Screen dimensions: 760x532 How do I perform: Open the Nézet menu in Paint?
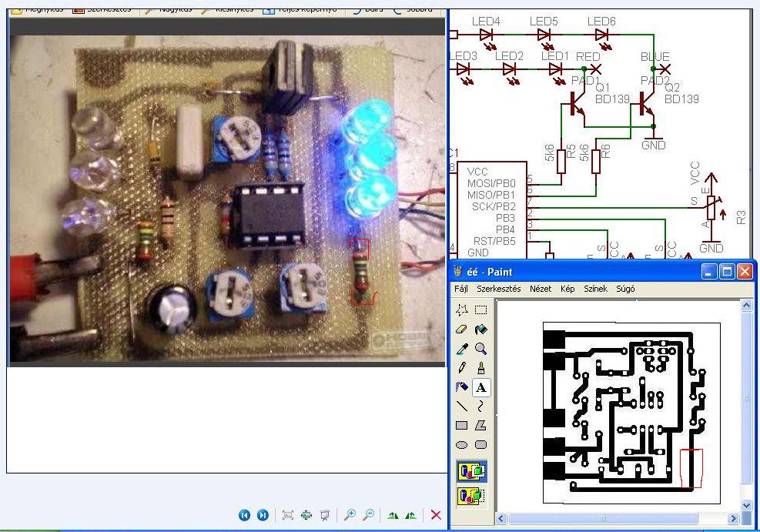point(541,289)
